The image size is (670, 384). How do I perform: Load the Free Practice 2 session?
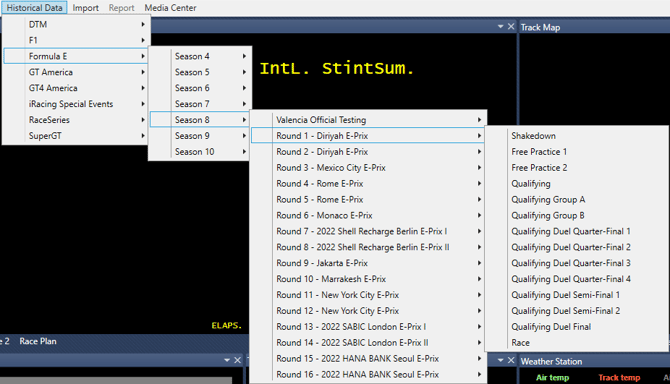point(576,167)
